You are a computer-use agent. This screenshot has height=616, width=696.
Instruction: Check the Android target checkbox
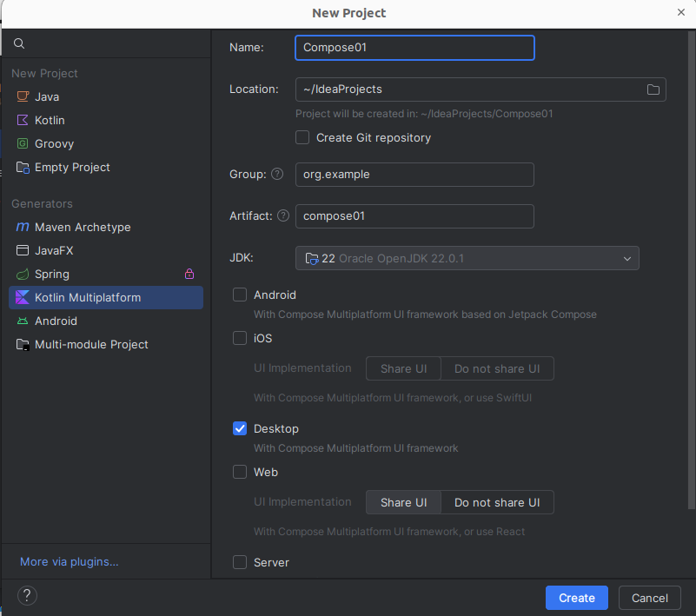pyautogui.click(x=240, y=295)
